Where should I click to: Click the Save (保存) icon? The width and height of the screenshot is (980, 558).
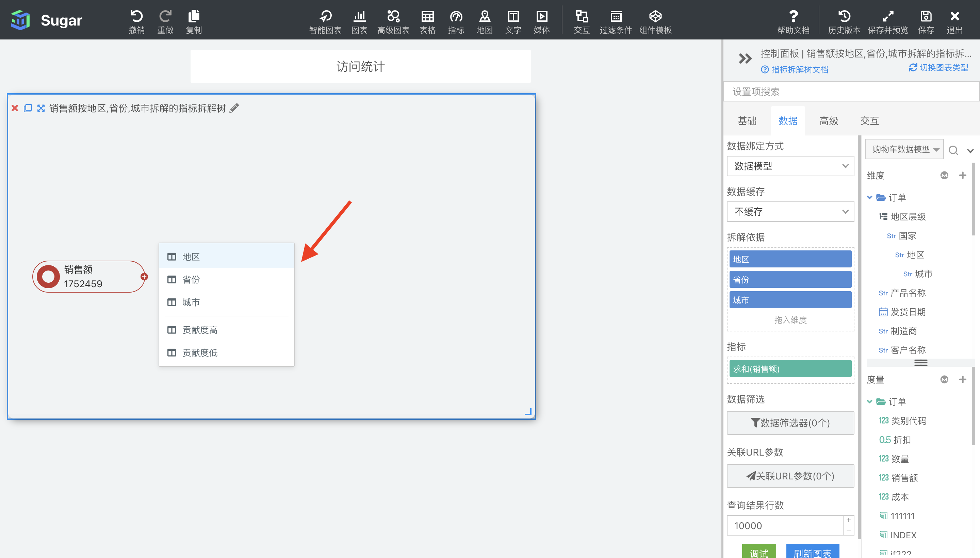(x=926, y=21)
